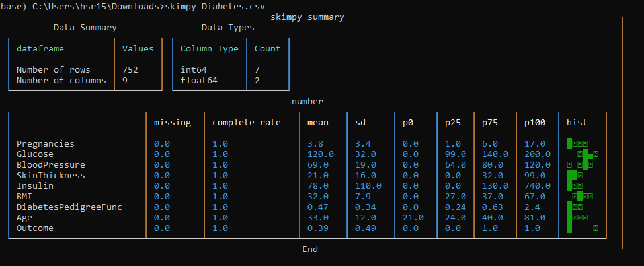Viewport: 644px width, 266px height.
Task: Click the 'Glucose' row label
Action: (35, 154)
